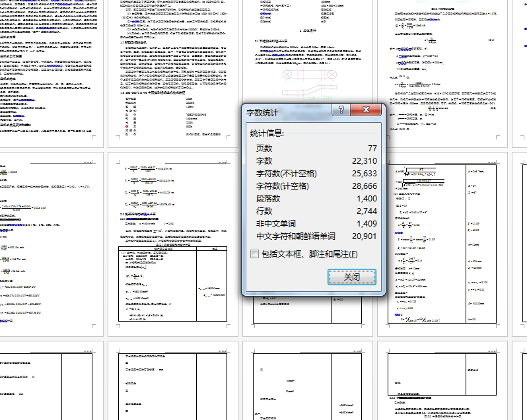Click the 段落数 row label

[268, 199]
